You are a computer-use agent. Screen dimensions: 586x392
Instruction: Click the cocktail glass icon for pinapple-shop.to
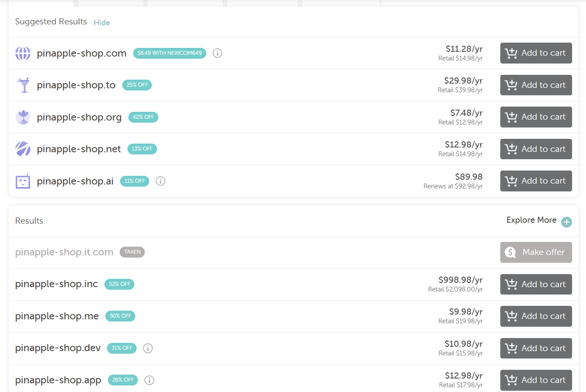[x=23, y=85]
